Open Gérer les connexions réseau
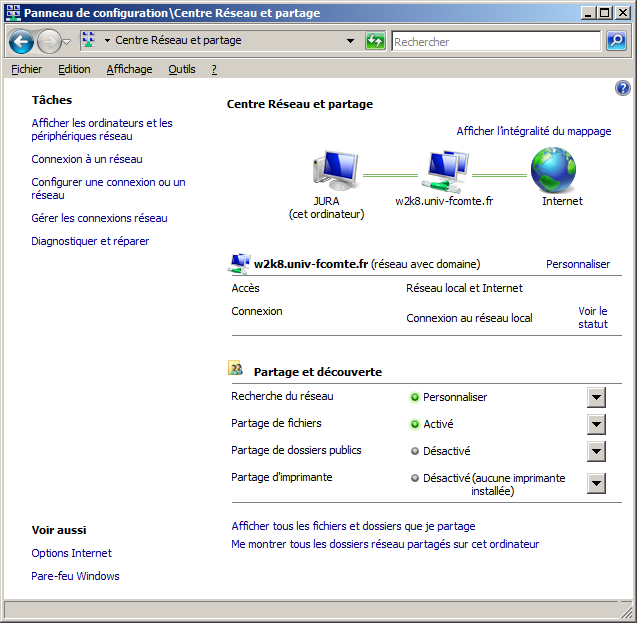 coord(99,218)
